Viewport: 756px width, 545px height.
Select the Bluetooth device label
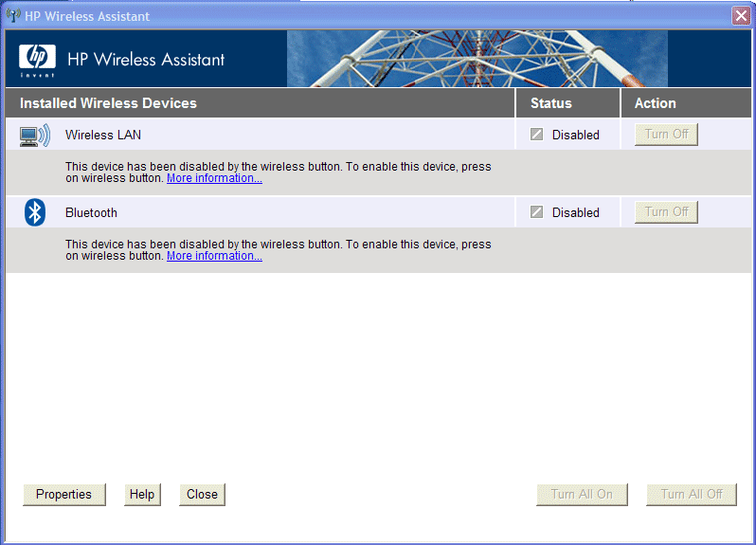pos(91,212)
